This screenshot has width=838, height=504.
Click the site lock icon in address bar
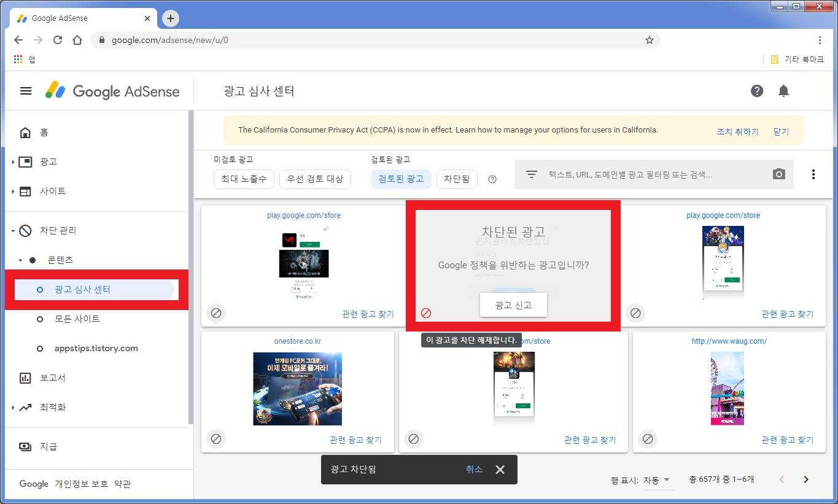point(102,40)
